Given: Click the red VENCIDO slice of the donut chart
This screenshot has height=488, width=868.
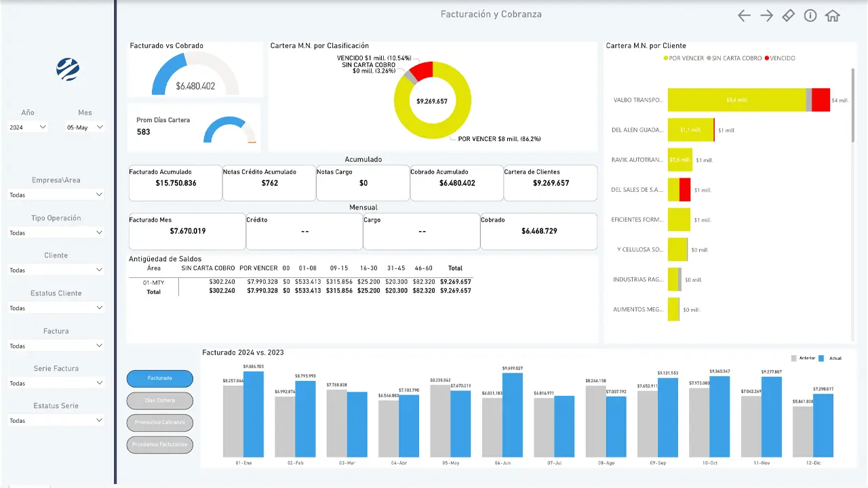Looking at the screenshot, I should pyautogui.click(x=424, y=70).
